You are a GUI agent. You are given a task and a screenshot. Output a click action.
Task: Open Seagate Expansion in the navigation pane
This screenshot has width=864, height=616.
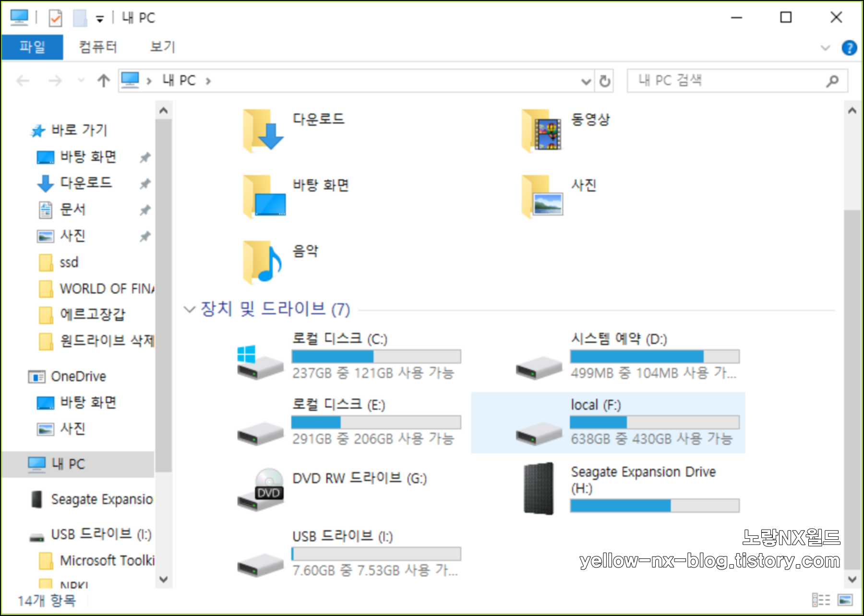(91, 499)
